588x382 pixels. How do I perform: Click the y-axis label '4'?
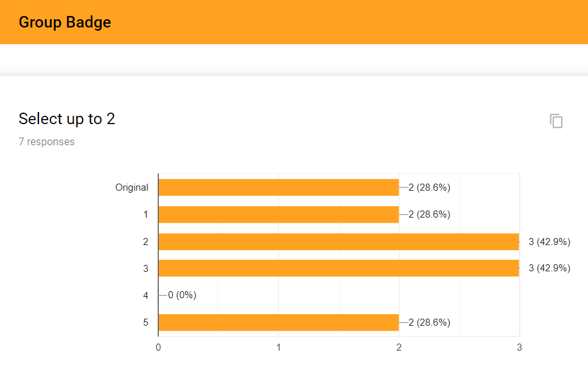145,296
